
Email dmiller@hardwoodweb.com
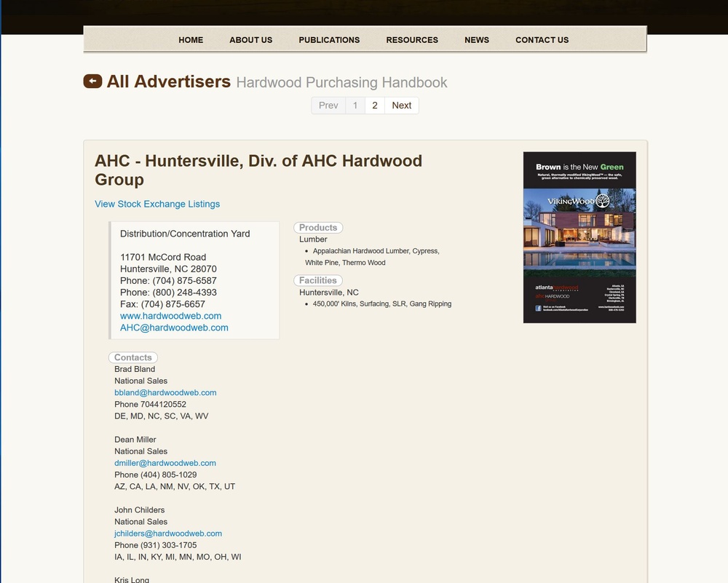point(165,463)
